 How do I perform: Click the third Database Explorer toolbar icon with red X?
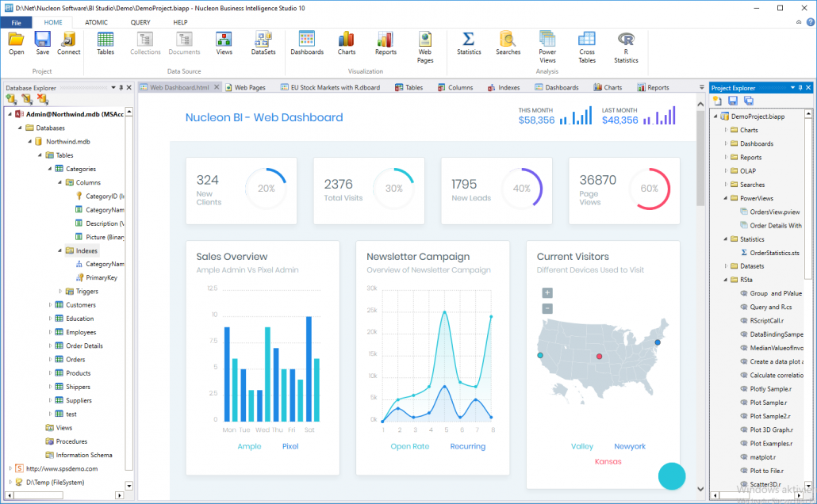point(42,99)
